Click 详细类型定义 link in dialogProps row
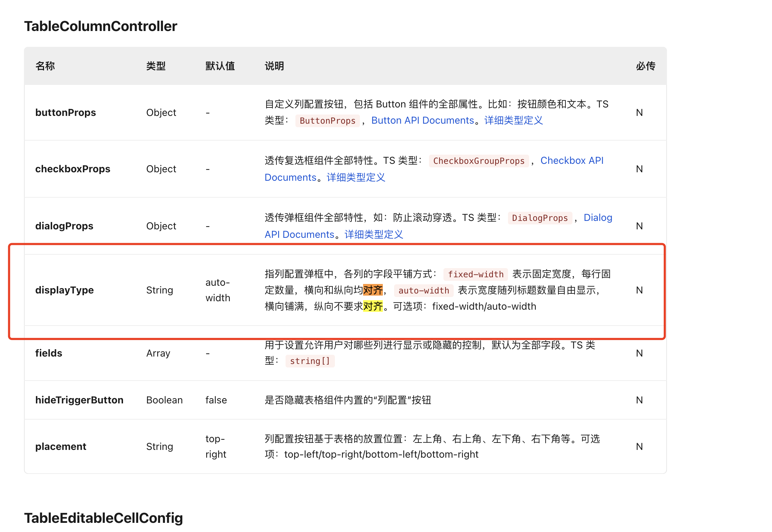The image size is (772, 532). (x=373, y=234)
